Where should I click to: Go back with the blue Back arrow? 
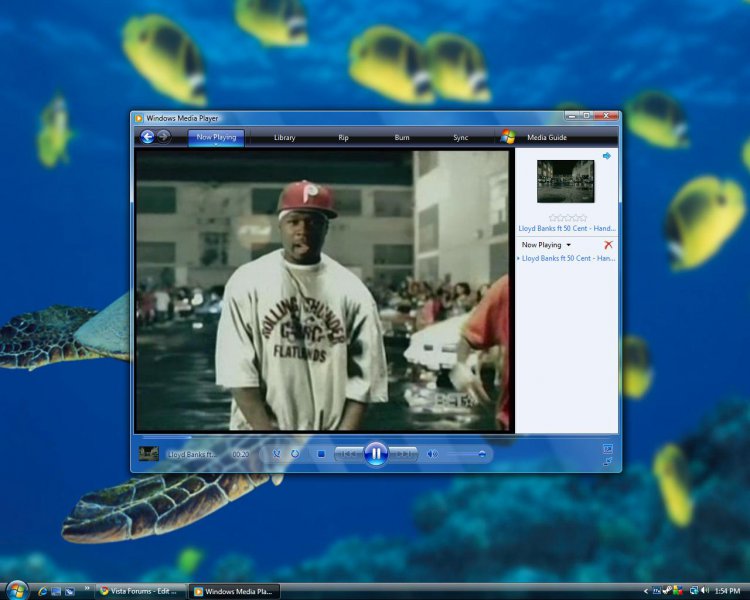(147, 137)
